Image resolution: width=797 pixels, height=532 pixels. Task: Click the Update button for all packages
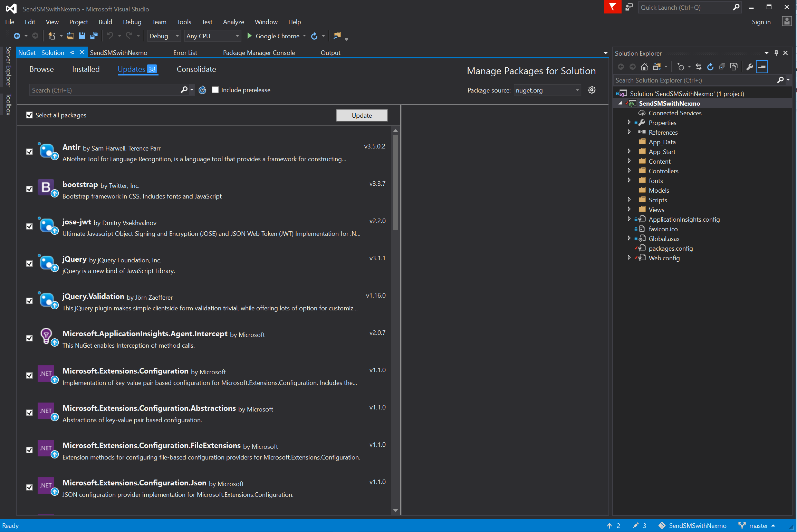362,115
